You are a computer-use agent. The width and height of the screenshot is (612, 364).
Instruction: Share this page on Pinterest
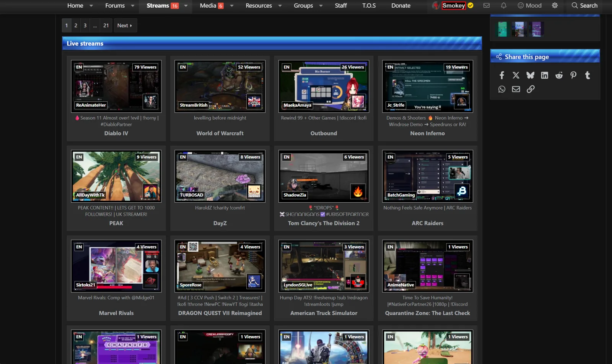(x=573, y=75)
